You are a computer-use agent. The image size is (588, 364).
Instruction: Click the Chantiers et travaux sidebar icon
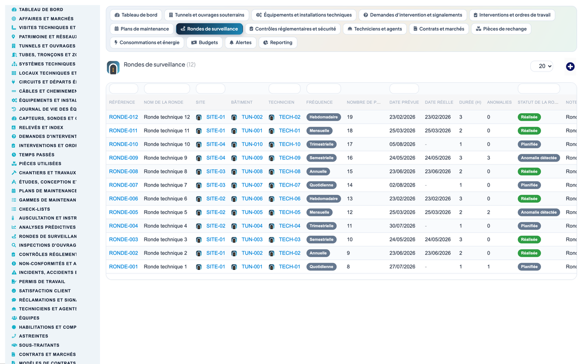click(x=14, y=172)
